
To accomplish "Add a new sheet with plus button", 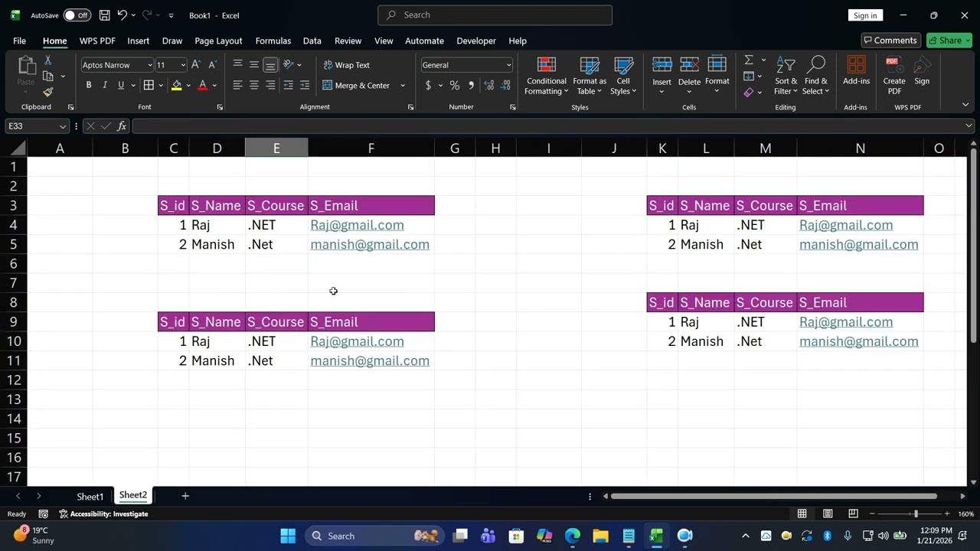I will pos(185,496).
